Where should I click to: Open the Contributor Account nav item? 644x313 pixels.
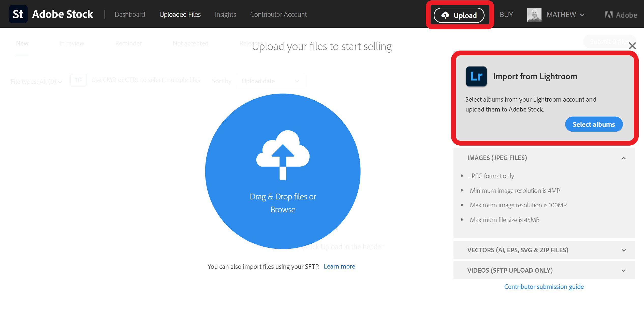pos(278,14)
